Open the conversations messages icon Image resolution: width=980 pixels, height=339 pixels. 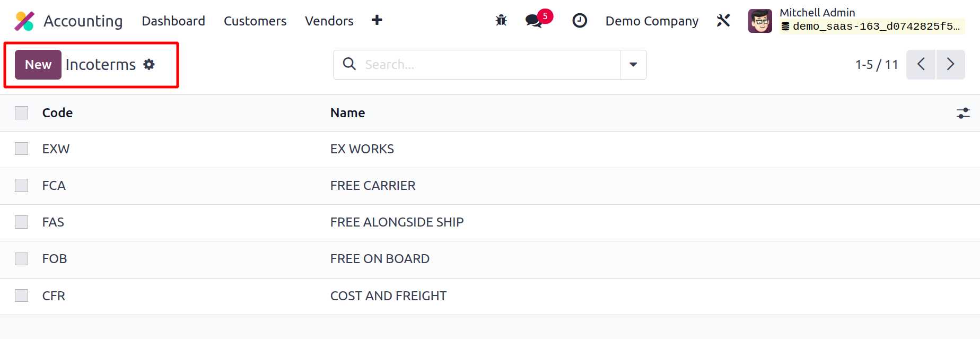(534, 21)
